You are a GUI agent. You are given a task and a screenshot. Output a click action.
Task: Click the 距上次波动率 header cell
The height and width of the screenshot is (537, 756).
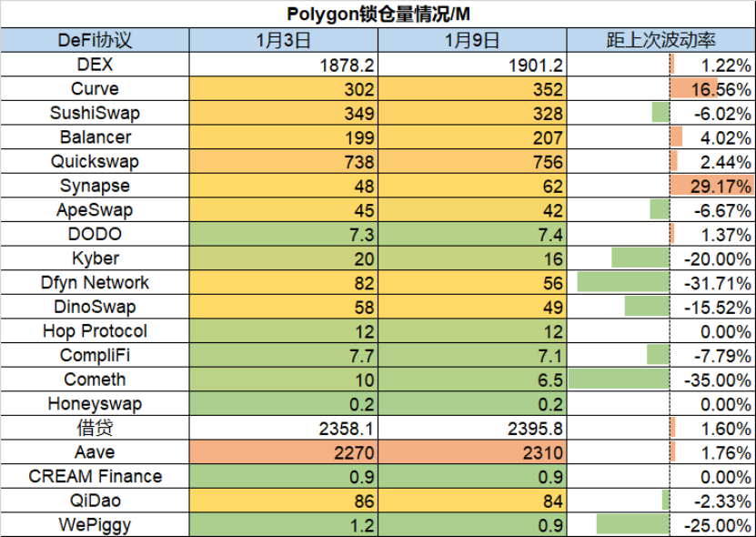661,40
